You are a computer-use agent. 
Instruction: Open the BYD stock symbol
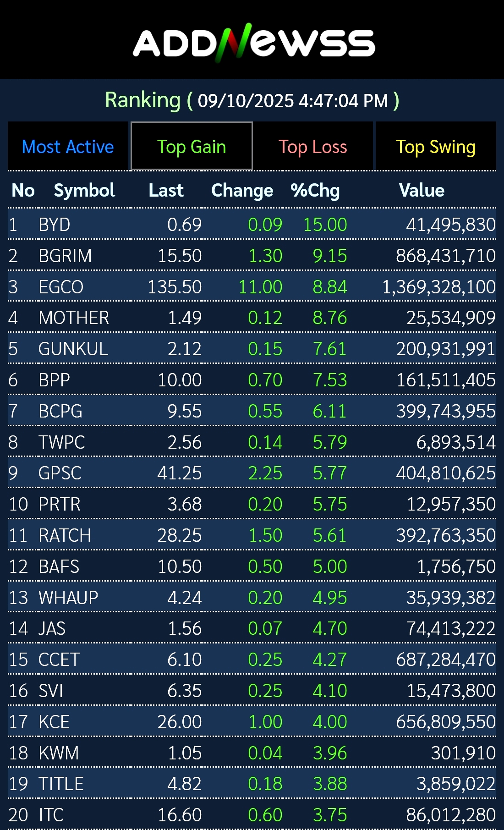click(55, 225)
